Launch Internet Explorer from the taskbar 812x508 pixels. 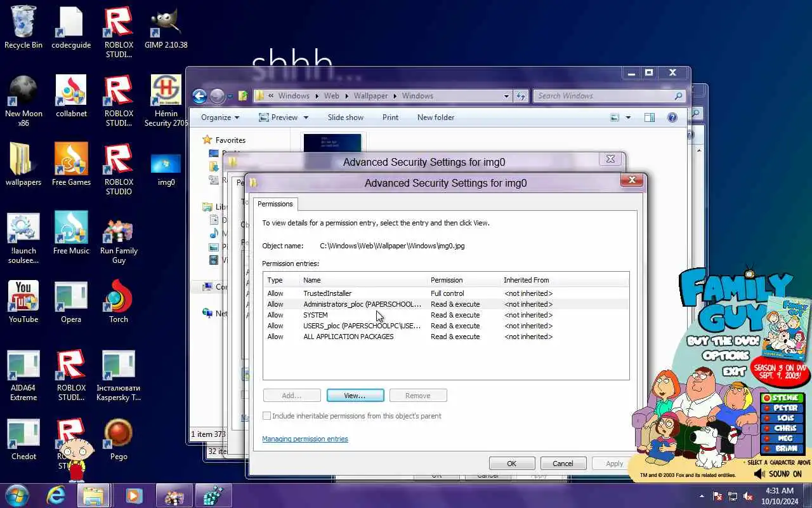[x=56, y=495]
